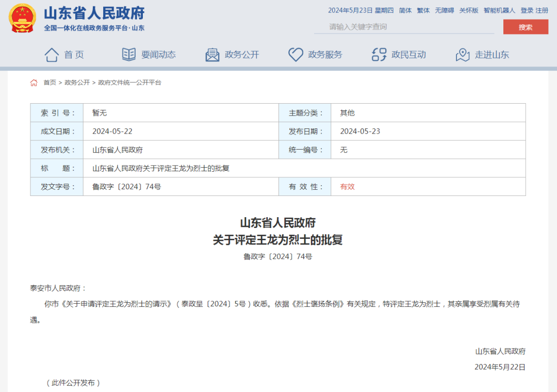Open the 首页 navigation menu item
This screenshot has width=557, height=392.
pos(74,55)
